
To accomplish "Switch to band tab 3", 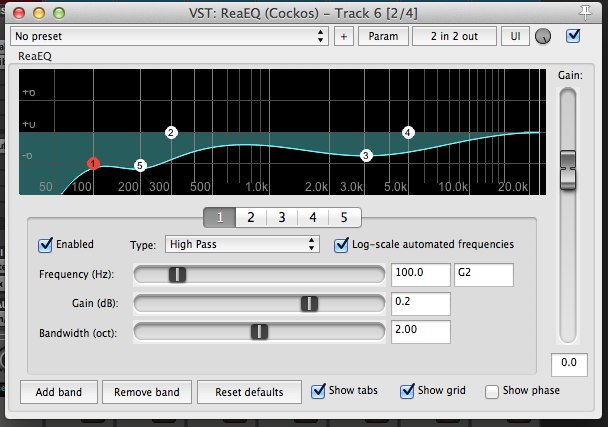I will [282, 217].
